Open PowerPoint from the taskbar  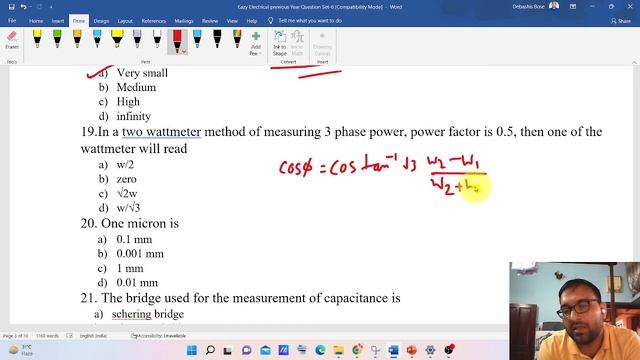411,350
